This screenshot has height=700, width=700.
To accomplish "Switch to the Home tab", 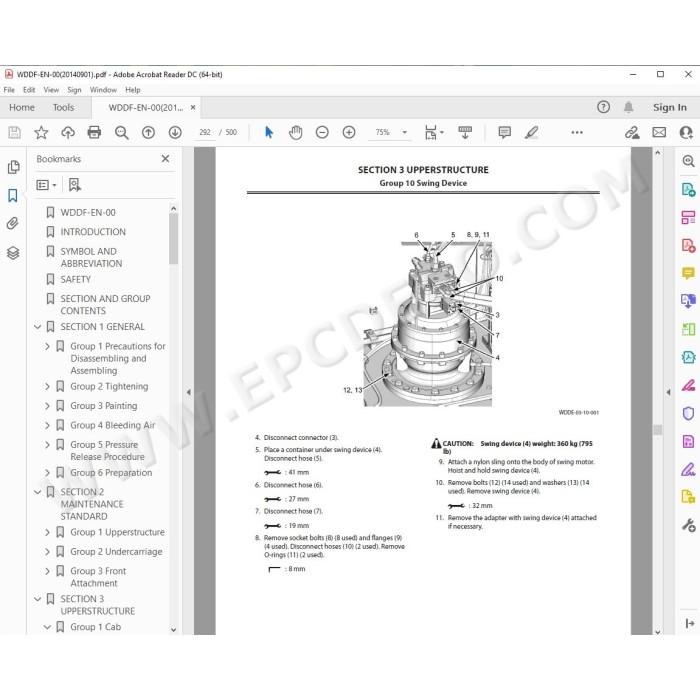I will click(22, 107).
